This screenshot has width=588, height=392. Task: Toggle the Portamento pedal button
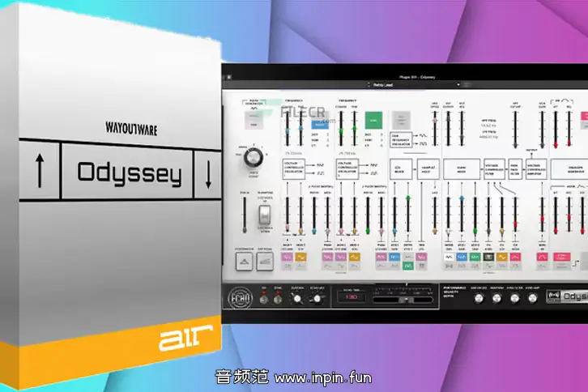[x=244, y=262]
